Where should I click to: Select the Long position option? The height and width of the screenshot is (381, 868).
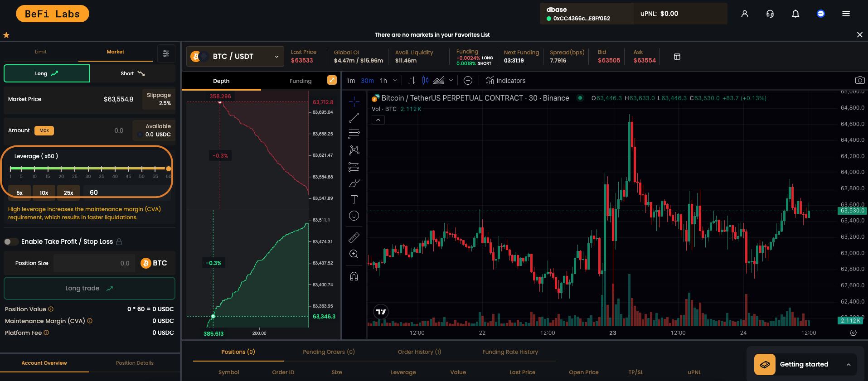click(x=47, y=73)
